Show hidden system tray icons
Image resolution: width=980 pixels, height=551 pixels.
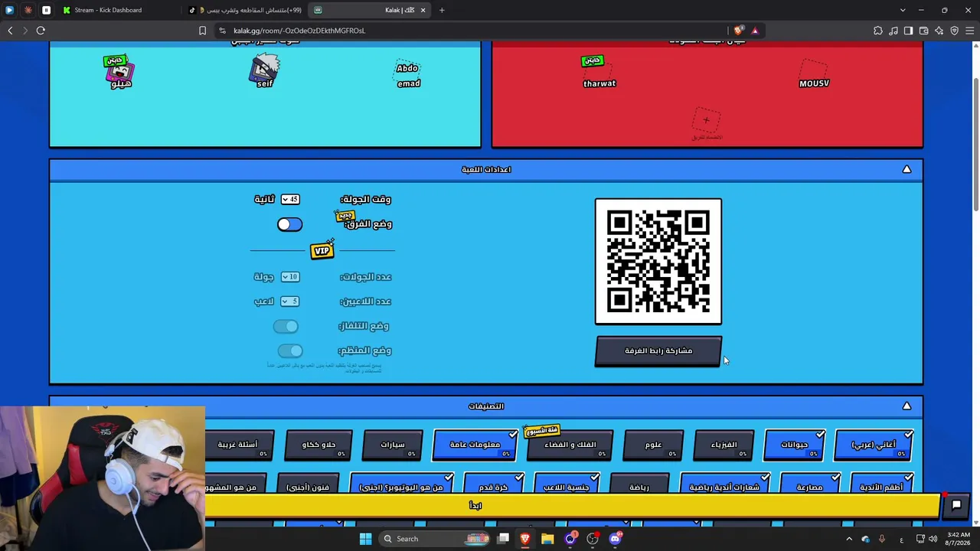[x=848, y=539]
